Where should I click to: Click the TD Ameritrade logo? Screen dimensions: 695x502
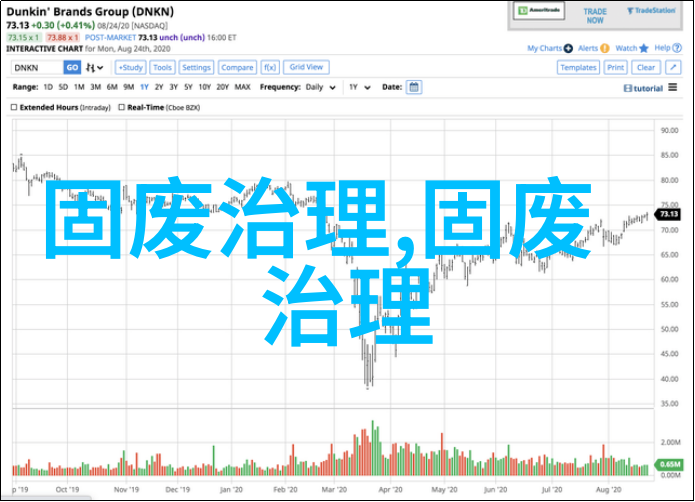(x=539, y=11)
